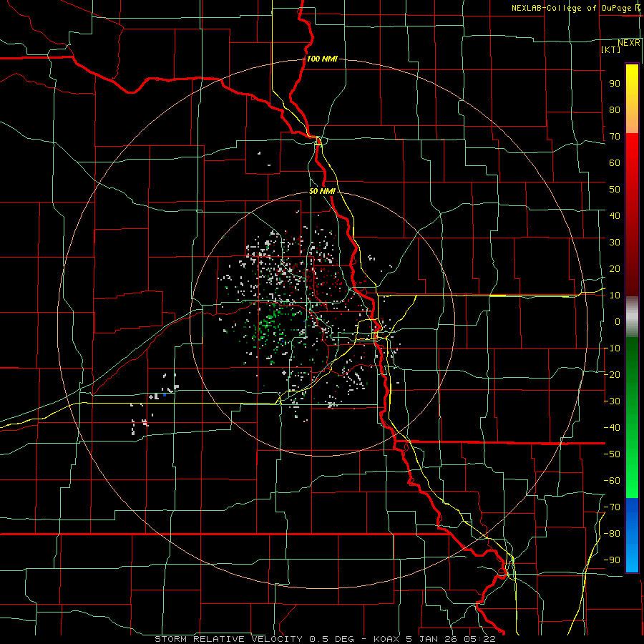Screen dimensions: 644x644
Task: Click the blue bottom segment of velocity color bar
Action: (632, 535)
